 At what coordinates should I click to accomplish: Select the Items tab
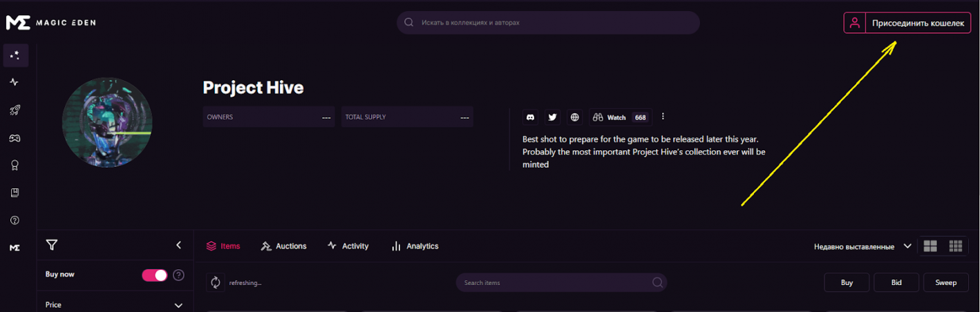coord(223,246)
